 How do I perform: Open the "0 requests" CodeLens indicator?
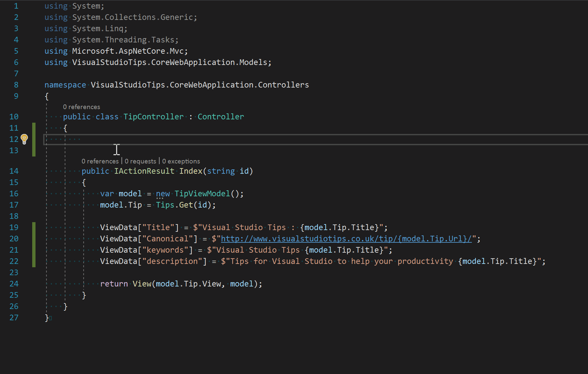point(140,161)
